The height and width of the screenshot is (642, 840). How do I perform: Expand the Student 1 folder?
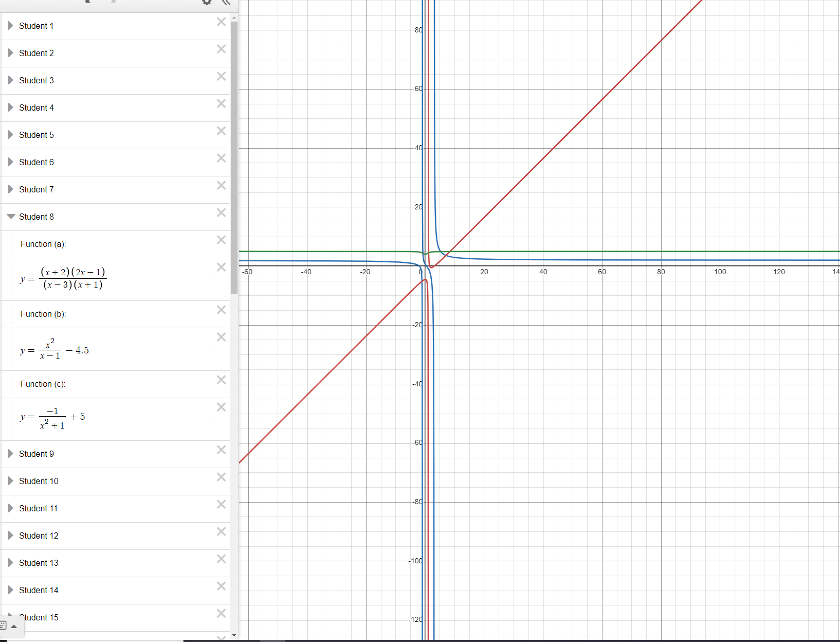click(x=10, y=25)
